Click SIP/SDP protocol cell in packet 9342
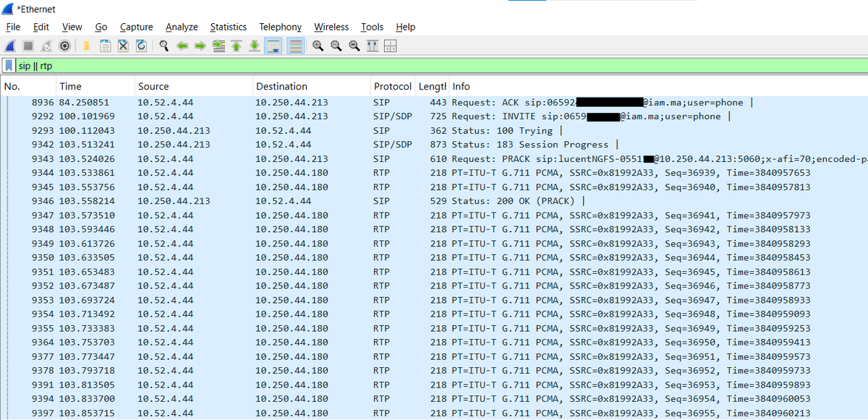Viewport: 868px width, 420px height. tap(393, 145)
